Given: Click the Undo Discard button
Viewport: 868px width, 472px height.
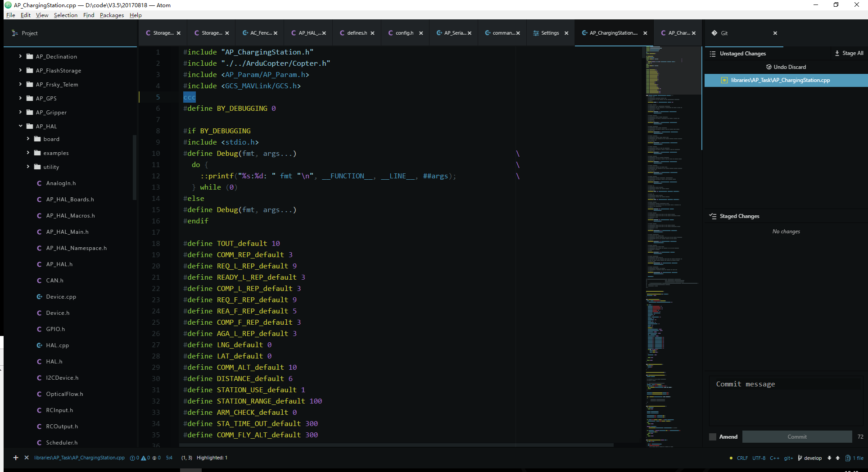Looking at the screenshot, I should point(786,67).
